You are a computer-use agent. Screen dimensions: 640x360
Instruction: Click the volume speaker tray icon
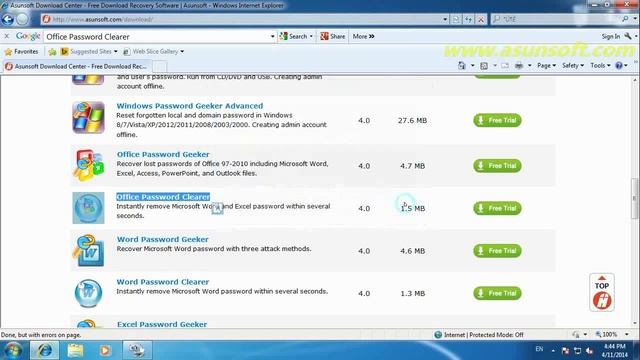589,351
